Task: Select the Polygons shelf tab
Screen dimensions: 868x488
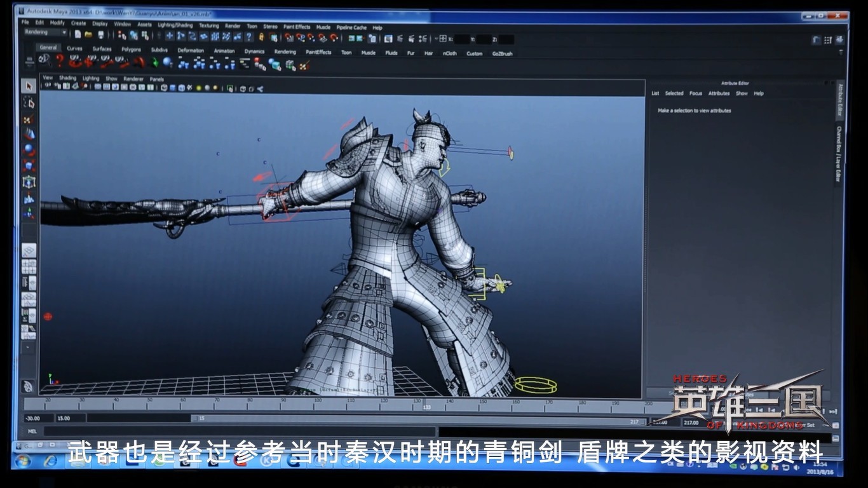Action: click(131, 49)
